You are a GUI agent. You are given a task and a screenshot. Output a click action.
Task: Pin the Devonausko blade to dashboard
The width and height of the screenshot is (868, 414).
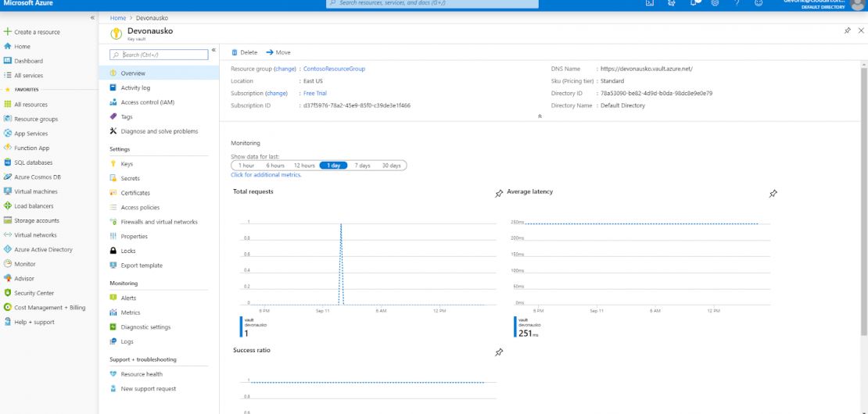pos(848,30)
